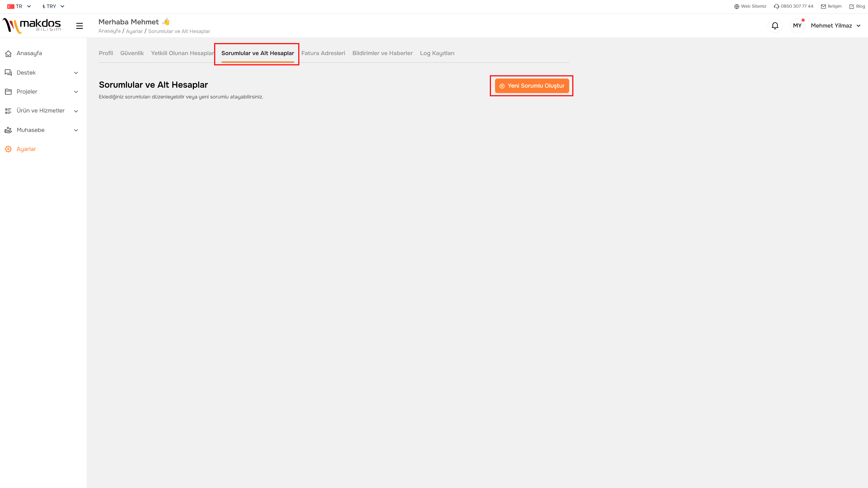Viewport: 868px width, 488px height.
Task: Click the Anasayfa home icon
Action: (8, 54)
